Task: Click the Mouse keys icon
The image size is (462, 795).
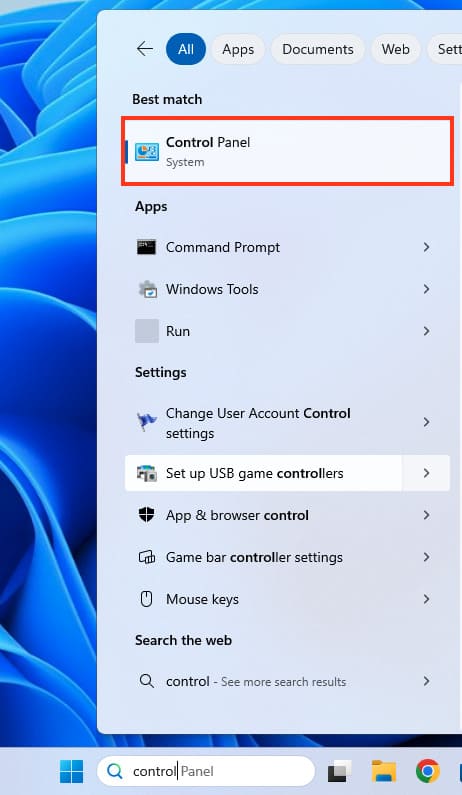Action: point(147,599)
